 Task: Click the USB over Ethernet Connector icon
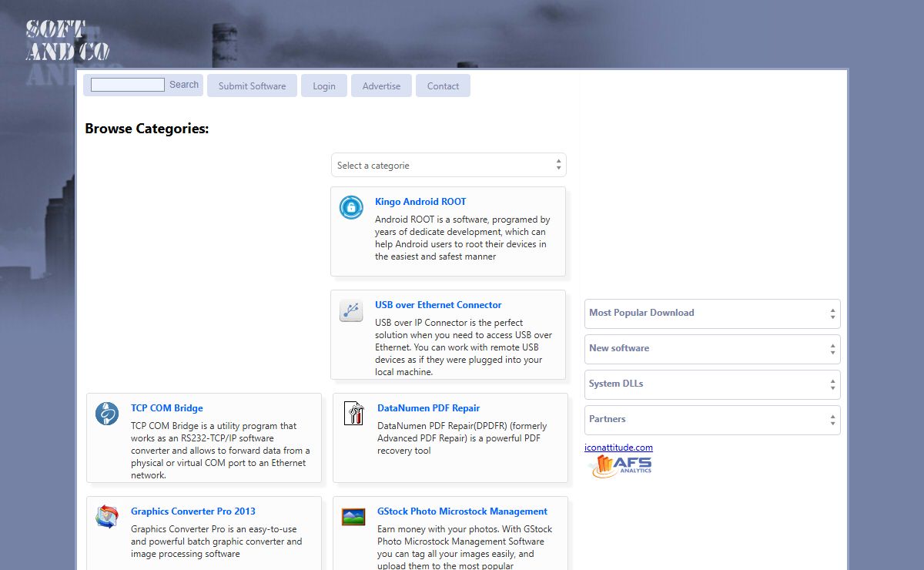351,310
